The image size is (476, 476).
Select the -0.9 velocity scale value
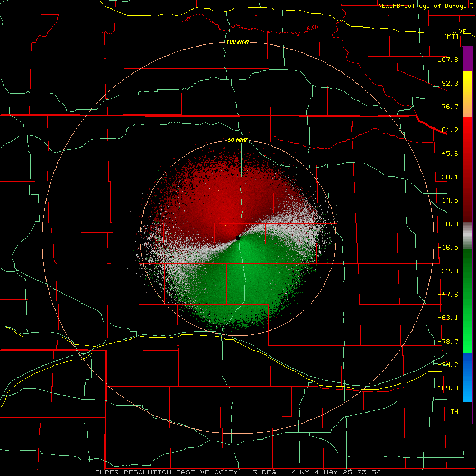450,224
